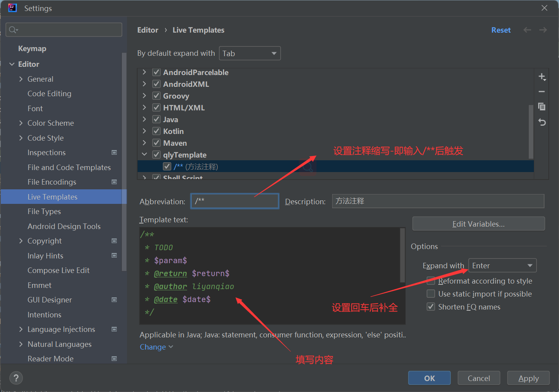Expand the Code Style settings node
Viewport: 559px width, 392px height.
(x=21, y=138)
